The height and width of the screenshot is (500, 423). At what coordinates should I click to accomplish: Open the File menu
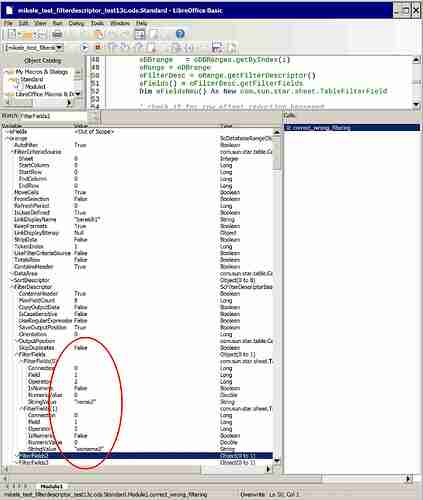coord(8,23)
